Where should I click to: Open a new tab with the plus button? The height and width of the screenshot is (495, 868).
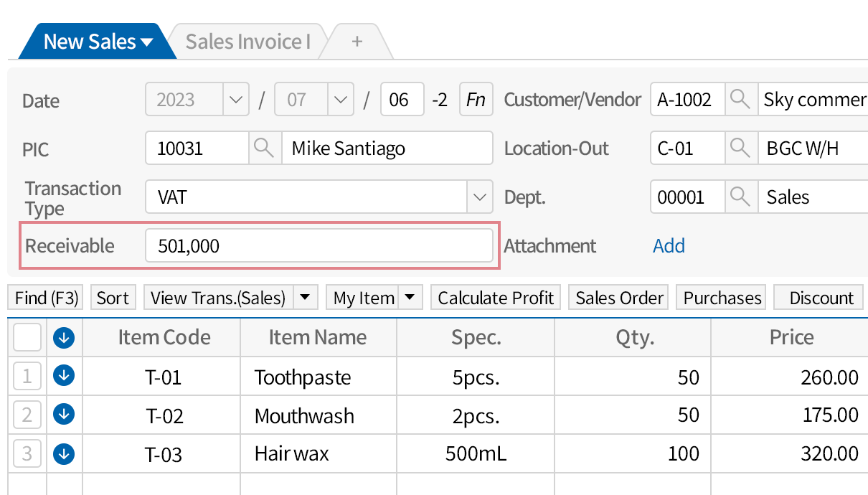point(357,41)
